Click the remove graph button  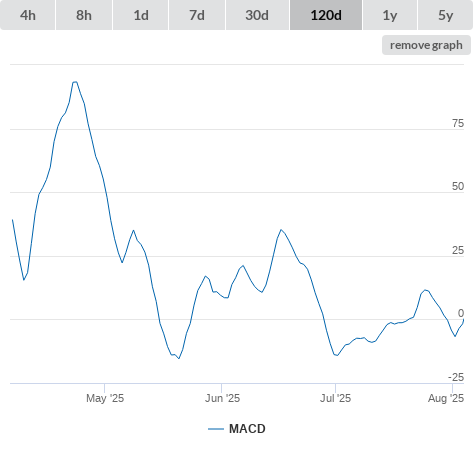pyautogui.click(x=426, y=45)
